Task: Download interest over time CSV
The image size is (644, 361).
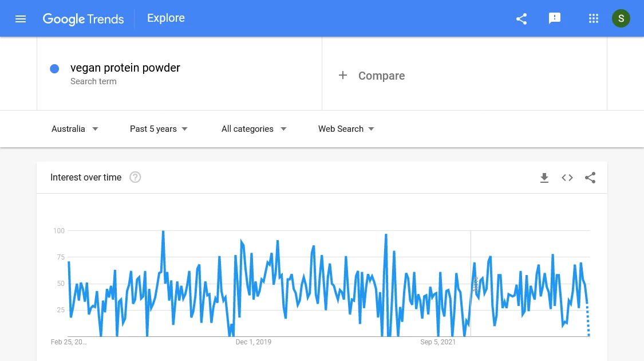Action: click(x=544, y=178)
